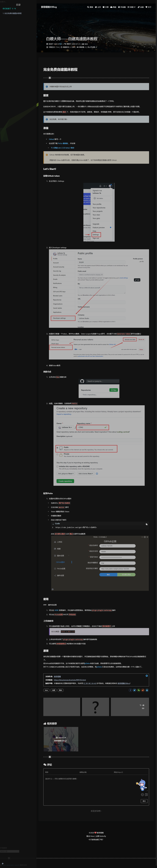The height and width of the screenshot is (868, 157).
Task: Open the Web category link under the post title
Action: click(86, 44)
